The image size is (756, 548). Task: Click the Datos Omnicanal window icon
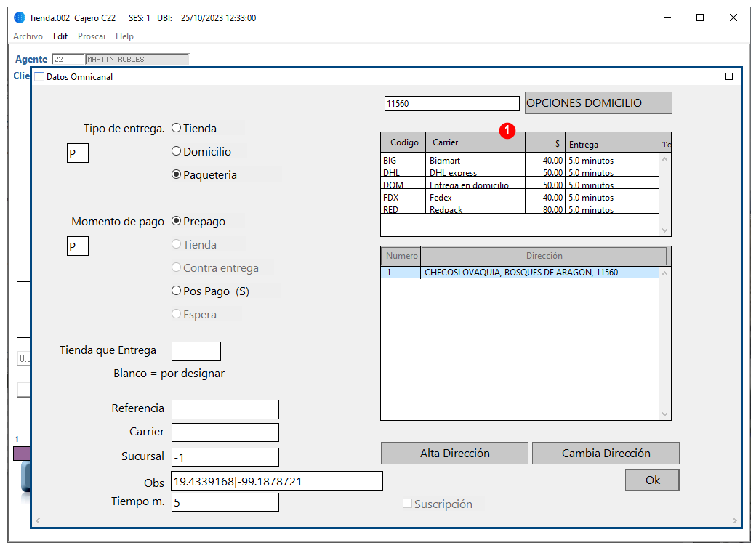click(x=39, y=77)
